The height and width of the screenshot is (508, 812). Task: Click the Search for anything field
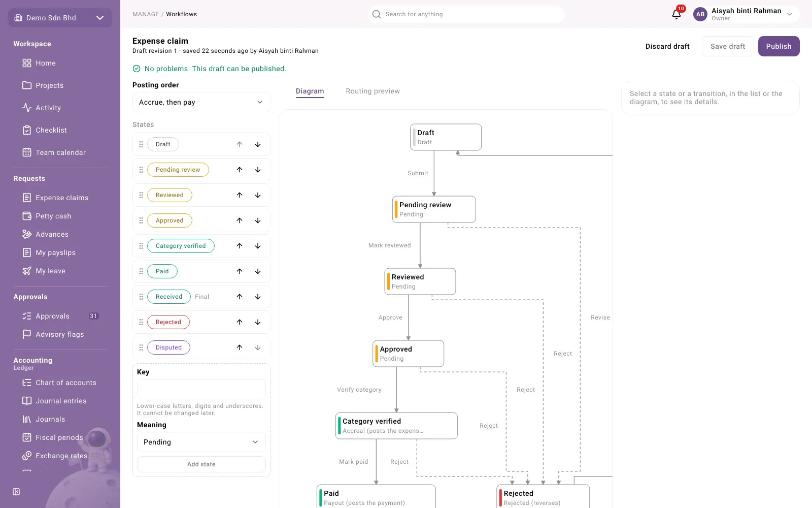tap(466, 14)
